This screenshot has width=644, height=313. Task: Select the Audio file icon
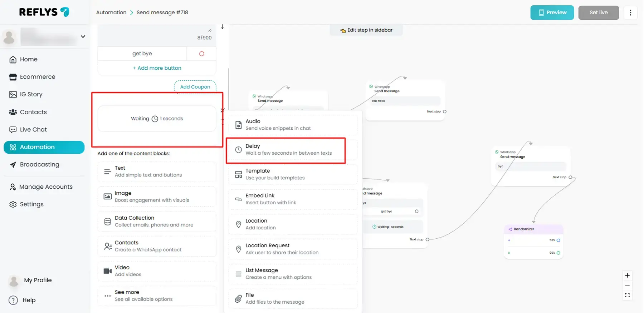coord(238,125)
